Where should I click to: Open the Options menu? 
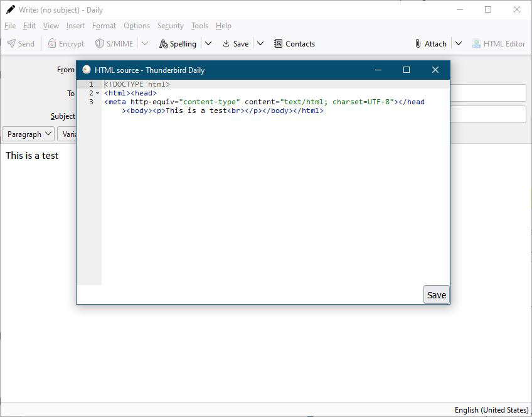click(x=137, y=26)
